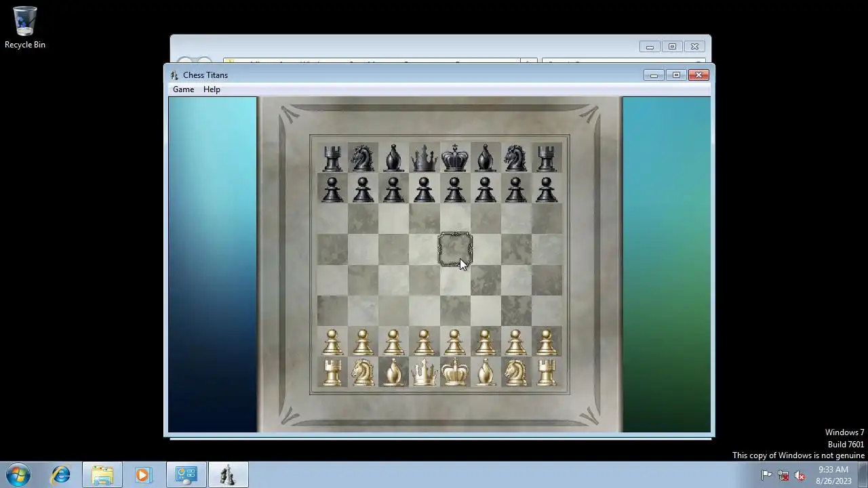Select the white kingside knight

pyautogui.click(x=515, y=372)
